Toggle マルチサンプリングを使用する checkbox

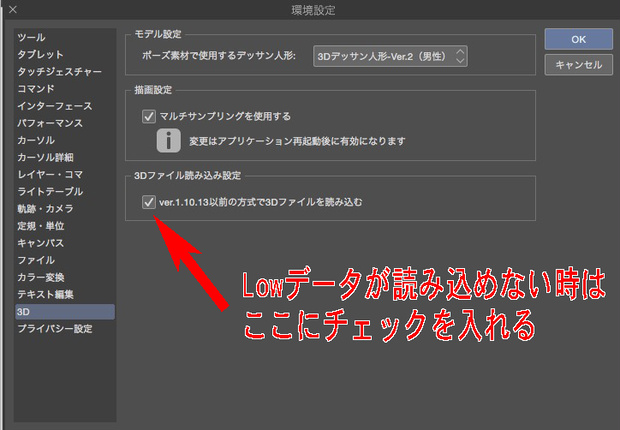[x=149, y=116]
